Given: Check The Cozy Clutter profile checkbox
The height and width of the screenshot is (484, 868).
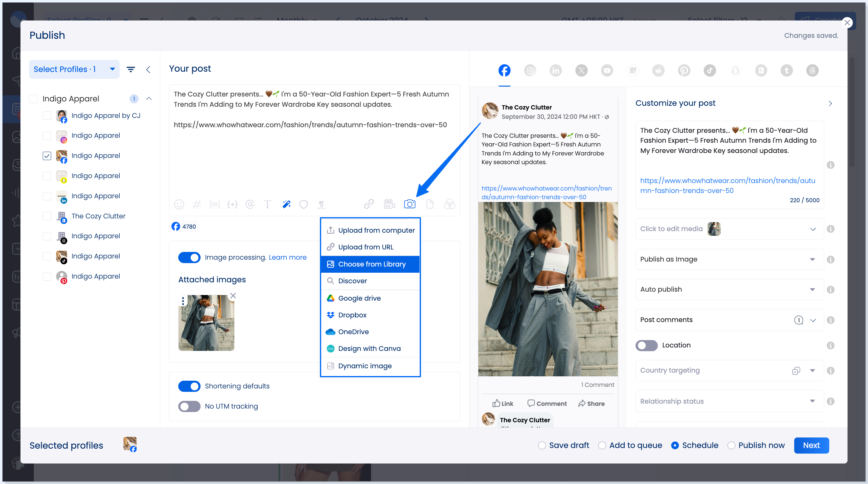Looking at the screenshot, I should tap(47, 216).
